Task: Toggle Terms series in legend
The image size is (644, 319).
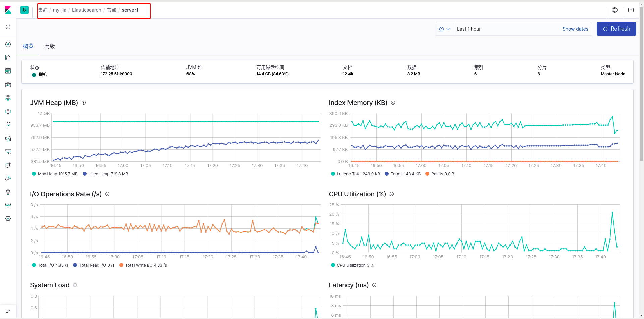Action: [402, 174]
